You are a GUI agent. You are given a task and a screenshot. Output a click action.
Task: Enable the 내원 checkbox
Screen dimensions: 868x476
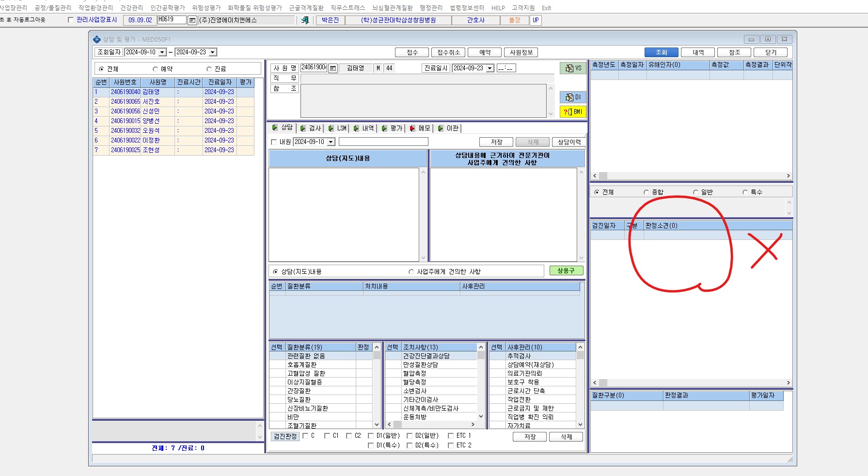pyautogui.click(x=274, y=142)
